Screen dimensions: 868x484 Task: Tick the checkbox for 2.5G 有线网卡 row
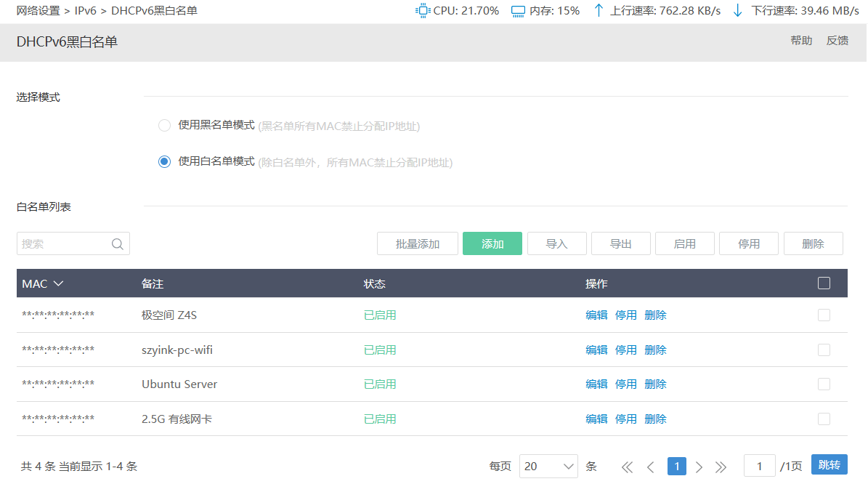coord(824,419)
